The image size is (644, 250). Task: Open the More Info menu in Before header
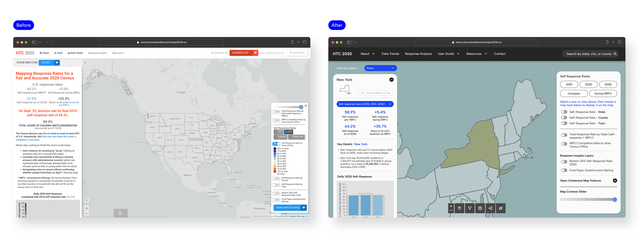point(118,53)
